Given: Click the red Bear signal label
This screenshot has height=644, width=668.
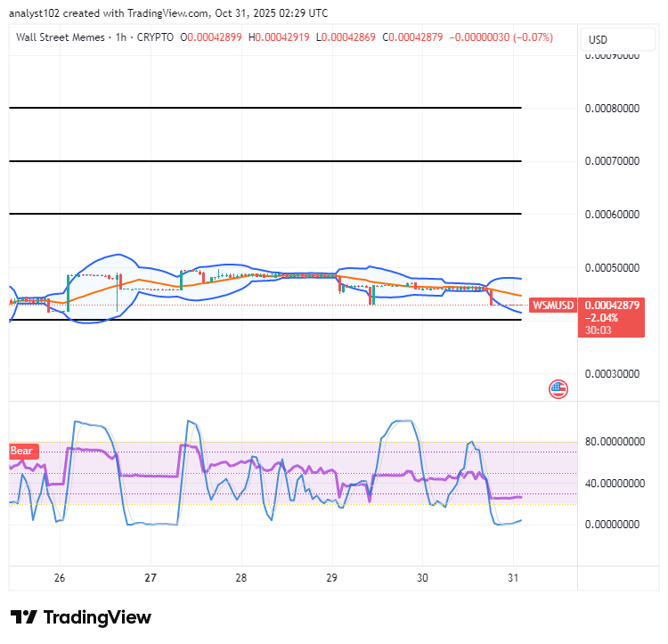Looking at the screenshot, I should 23,451.
